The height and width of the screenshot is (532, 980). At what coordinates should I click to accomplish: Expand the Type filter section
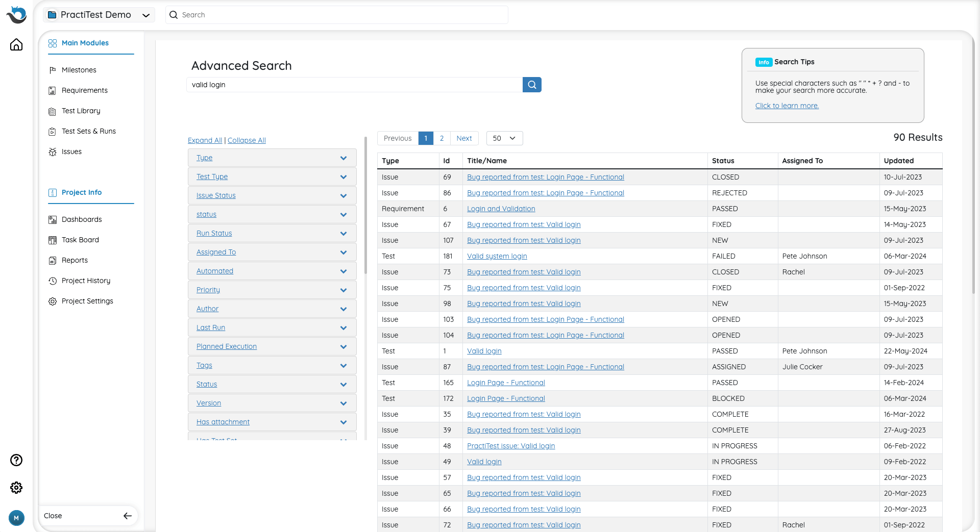click(343, 158)
